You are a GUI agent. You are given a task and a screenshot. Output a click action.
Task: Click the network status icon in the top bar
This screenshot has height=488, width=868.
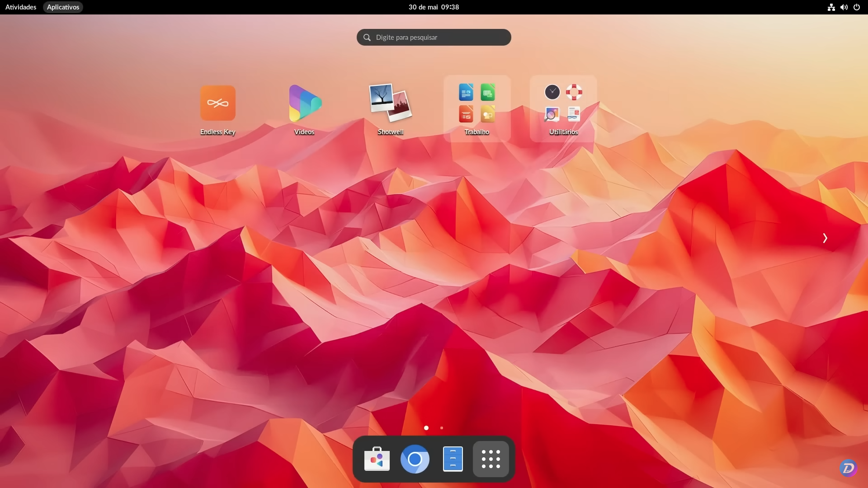[831, 7]
